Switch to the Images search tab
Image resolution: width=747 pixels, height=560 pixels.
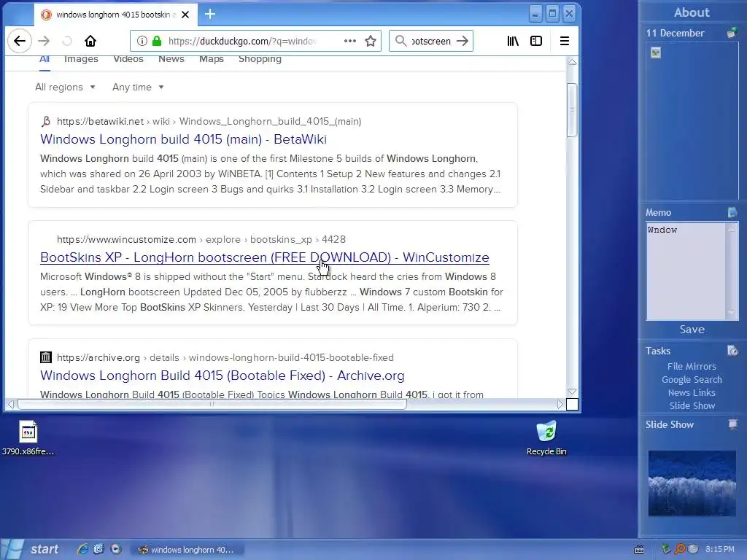[81, 59]
